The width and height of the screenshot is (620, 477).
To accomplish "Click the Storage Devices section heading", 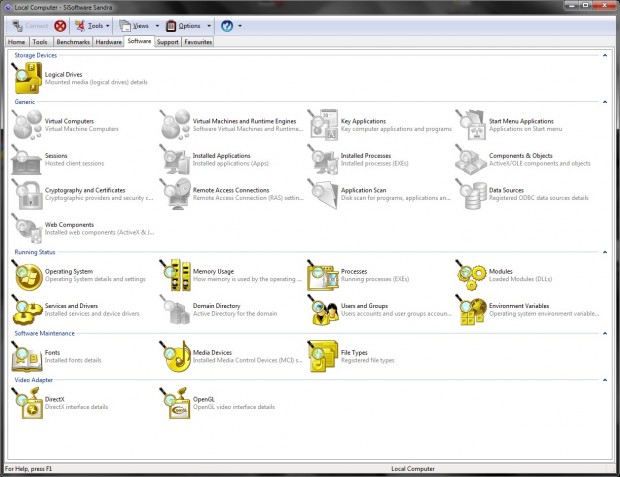I will 36,55.
